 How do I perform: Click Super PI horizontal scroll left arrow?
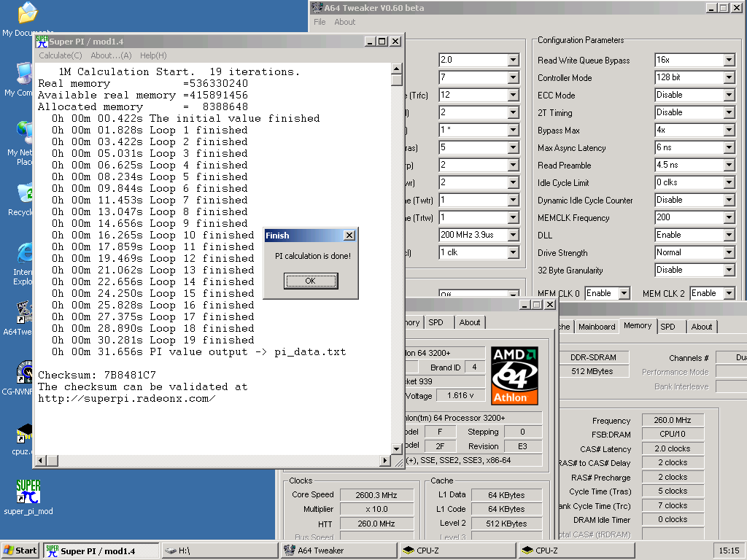pos(41,460)
